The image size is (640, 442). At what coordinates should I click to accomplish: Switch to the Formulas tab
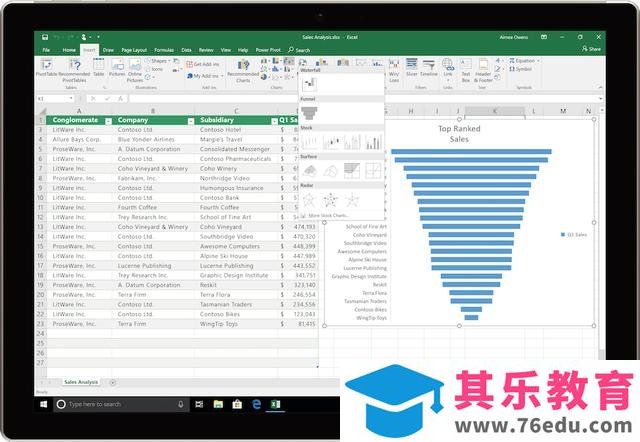164,50
